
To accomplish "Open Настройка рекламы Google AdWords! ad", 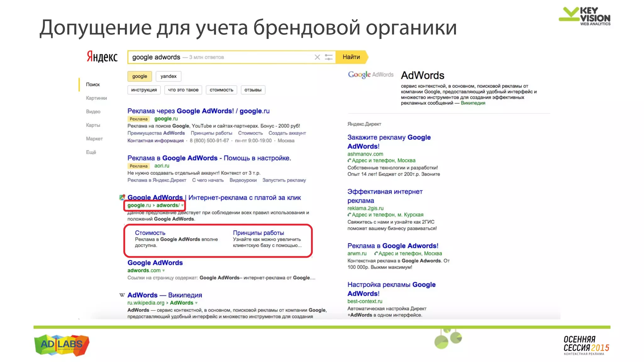I will click(391, 289).
